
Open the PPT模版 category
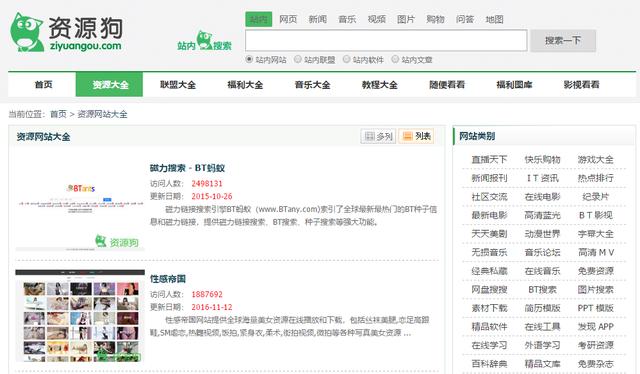[x=596, y=308]
